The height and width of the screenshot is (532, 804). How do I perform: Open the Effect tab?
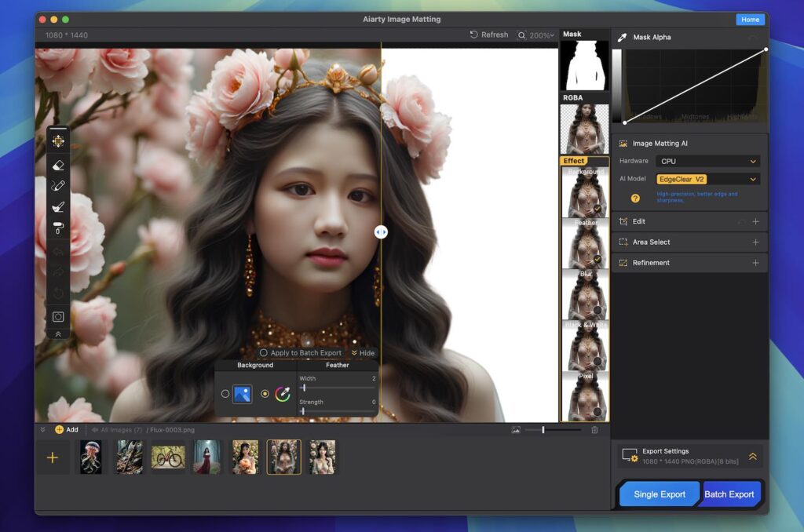[573, 160]
